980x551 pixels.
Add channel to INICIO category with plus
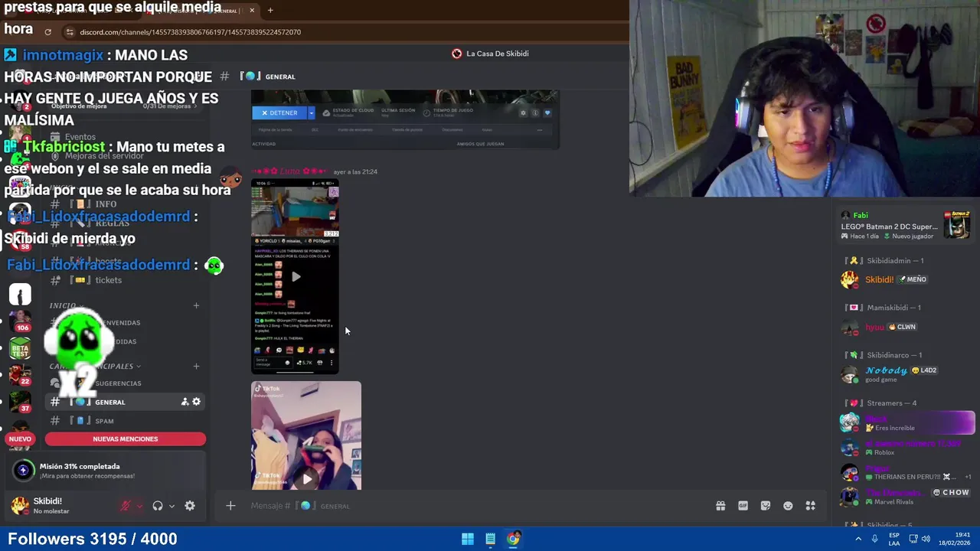point(196,306)
